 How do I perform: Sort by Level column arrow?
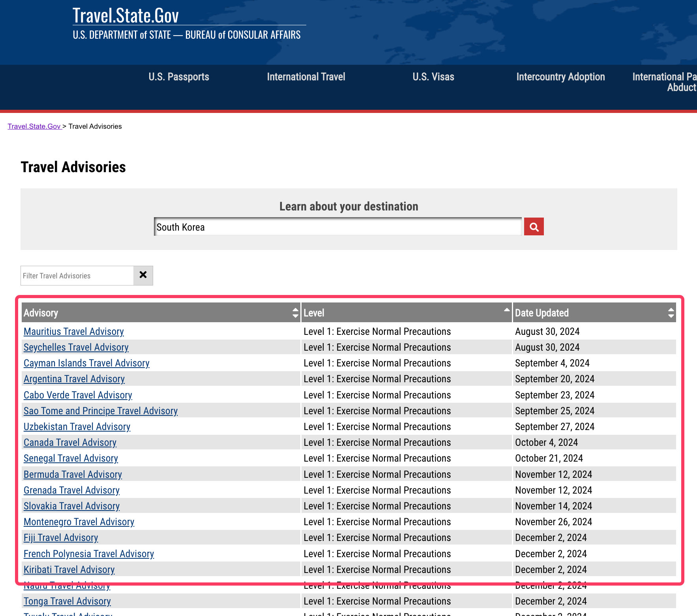pos(507,310)
